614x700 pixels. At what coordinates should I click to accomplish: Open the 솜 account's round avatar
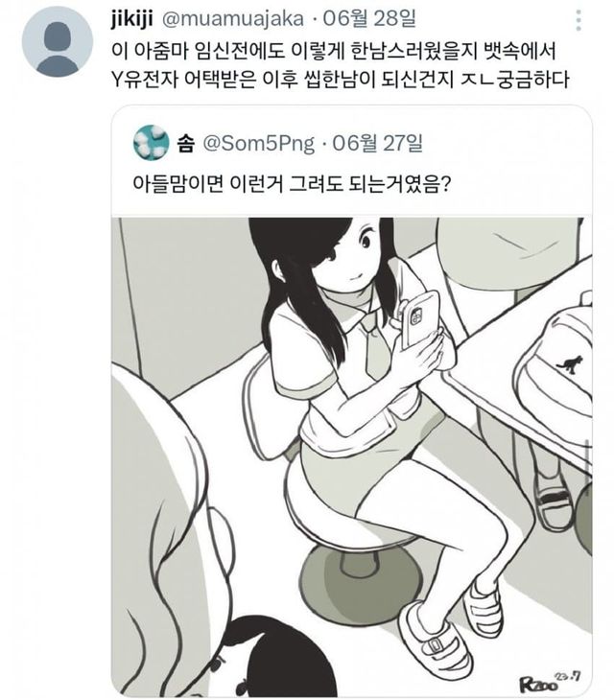pos(152,143)
